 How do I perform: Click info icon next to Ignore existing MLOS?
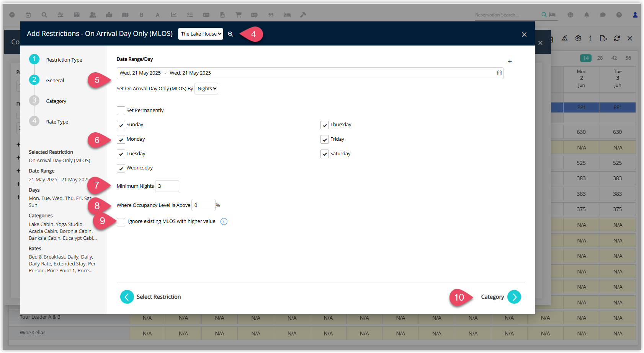click(x=224, y=221)
